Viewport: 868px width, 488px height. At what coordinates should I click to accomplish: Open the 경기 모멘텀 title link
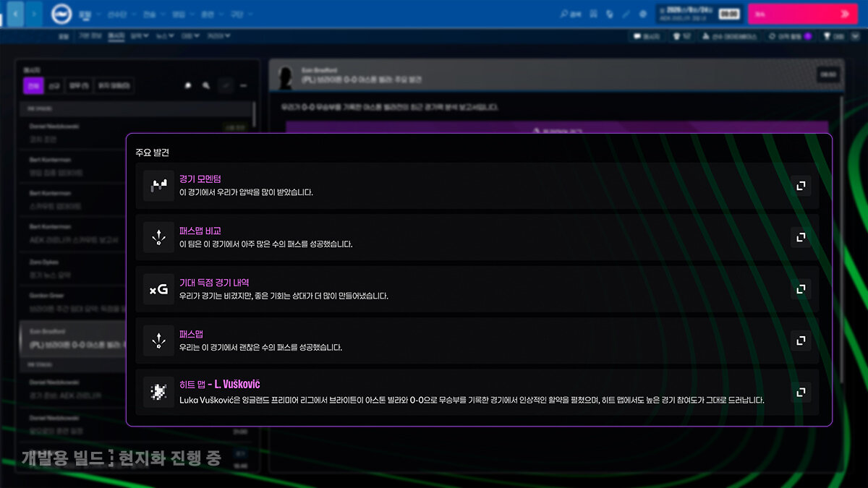pyautogui.click(x=200, y=179)
